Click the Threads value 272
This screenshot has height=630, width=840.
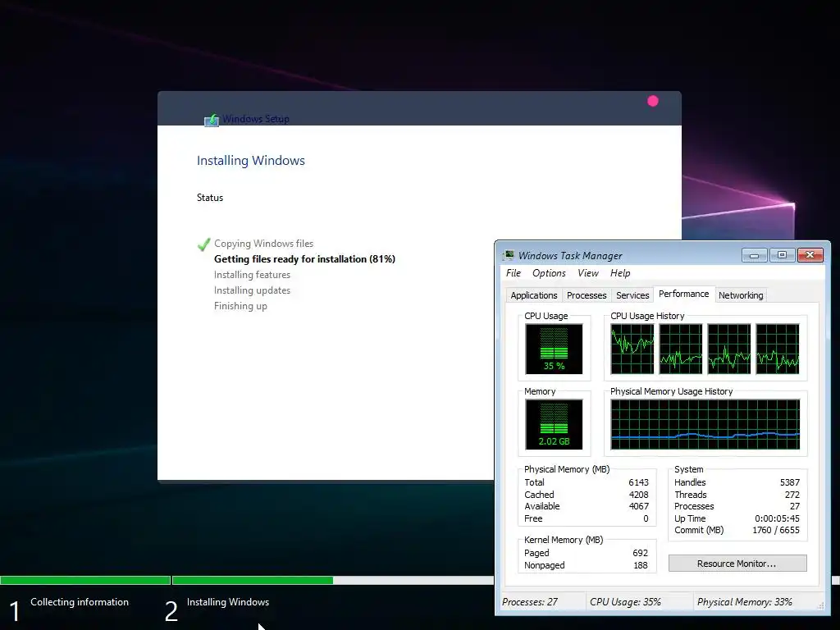792,495
